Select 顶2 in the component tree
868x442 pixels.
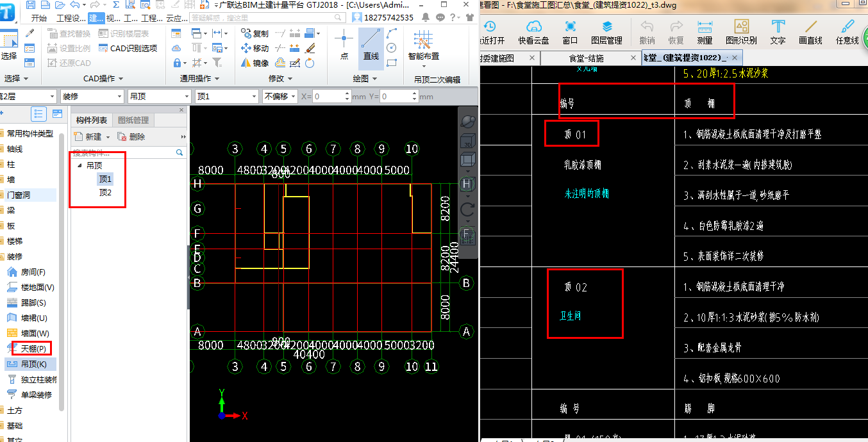(105, 192)
